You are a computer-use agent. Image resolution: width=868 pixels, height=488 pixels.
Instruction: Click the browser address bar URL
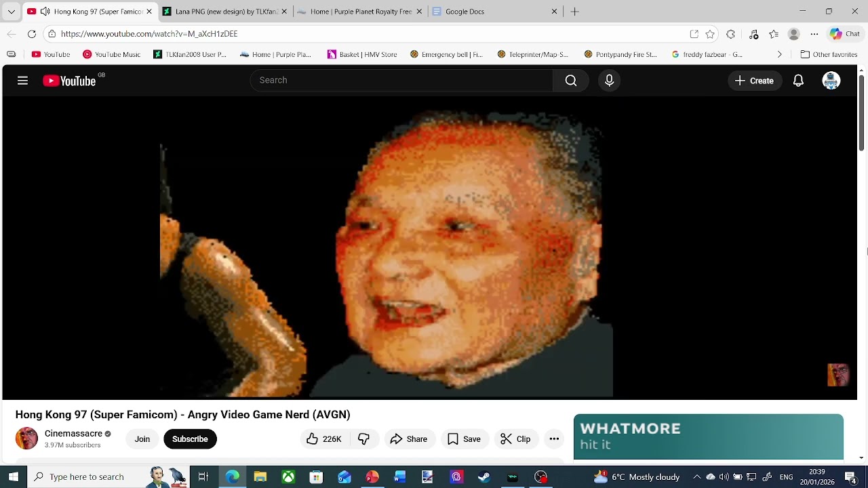tap(149, 34)
